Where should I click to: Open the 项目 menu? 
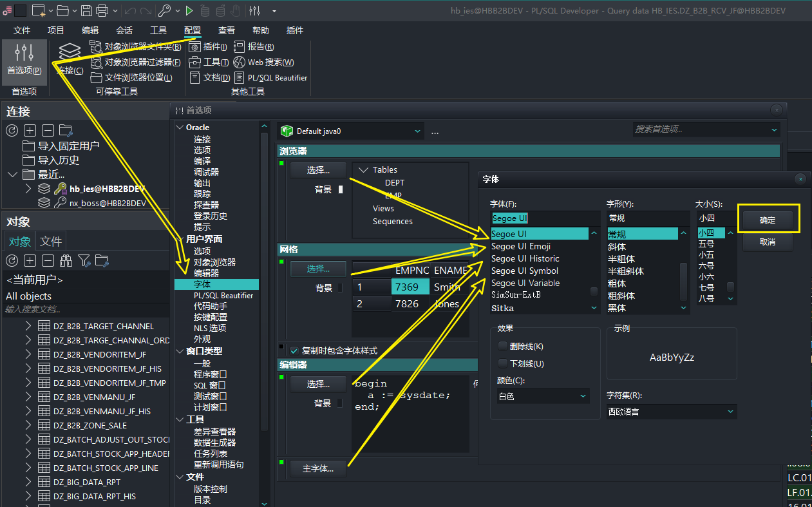click(x=56, y=30)
